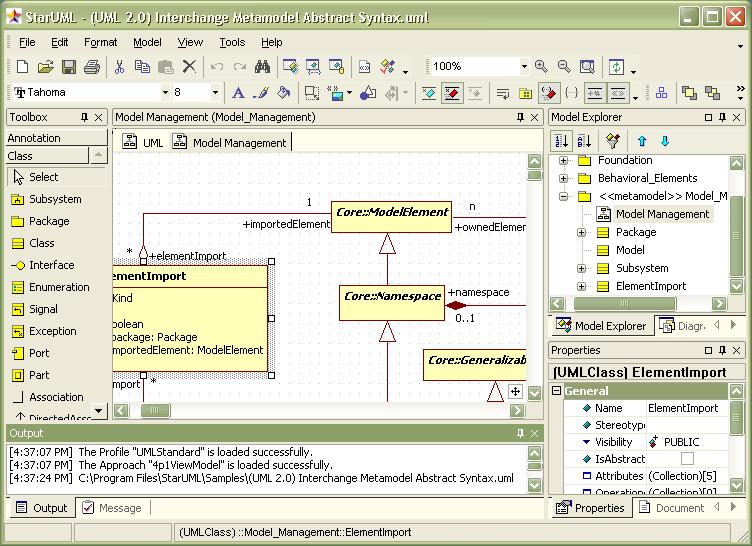Move element up with blue up arrow

point(642,141)
